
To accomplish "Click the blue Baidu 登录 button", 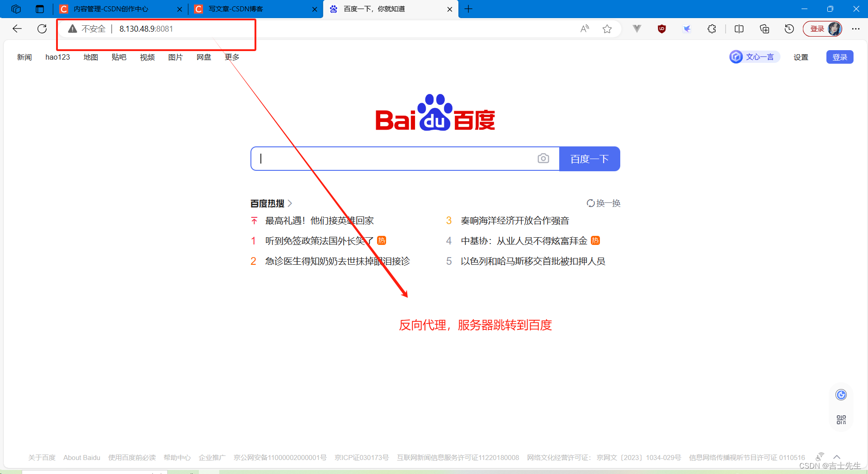I will pos(840,57).
